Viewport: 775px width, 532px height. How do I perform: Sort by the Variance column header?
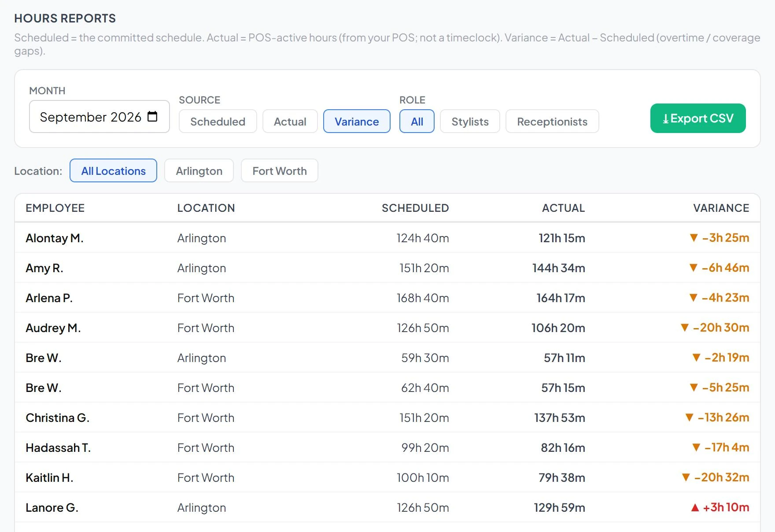click(x=721, y=208)
